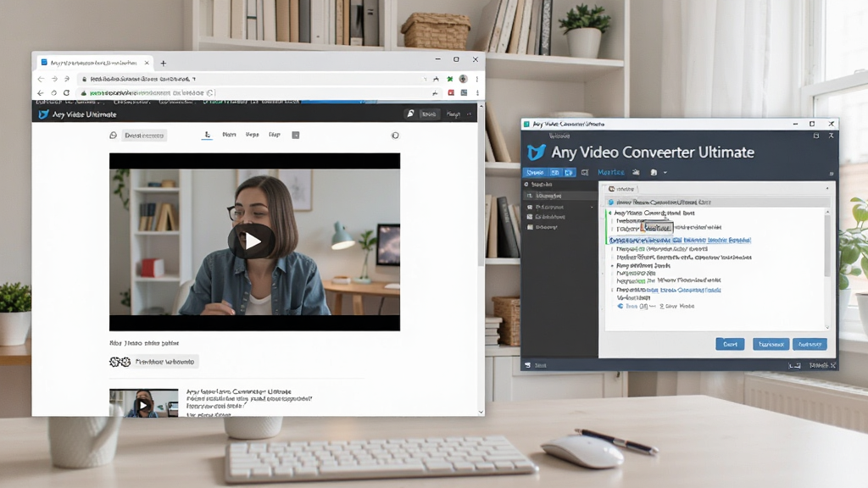Click the grey button below the video player
The width and height of the screenshot is (868, 488).
pos(165,362)
